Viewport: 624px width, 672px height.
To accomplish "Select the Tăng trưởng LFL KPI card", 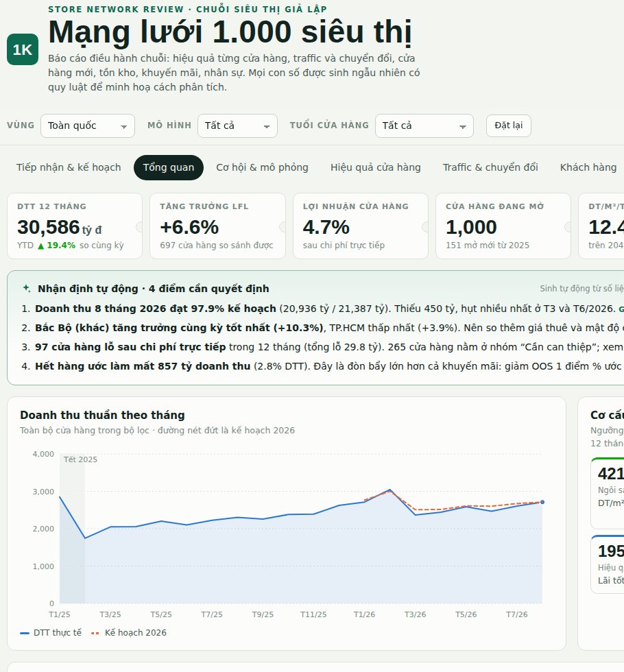I will 218,226.
